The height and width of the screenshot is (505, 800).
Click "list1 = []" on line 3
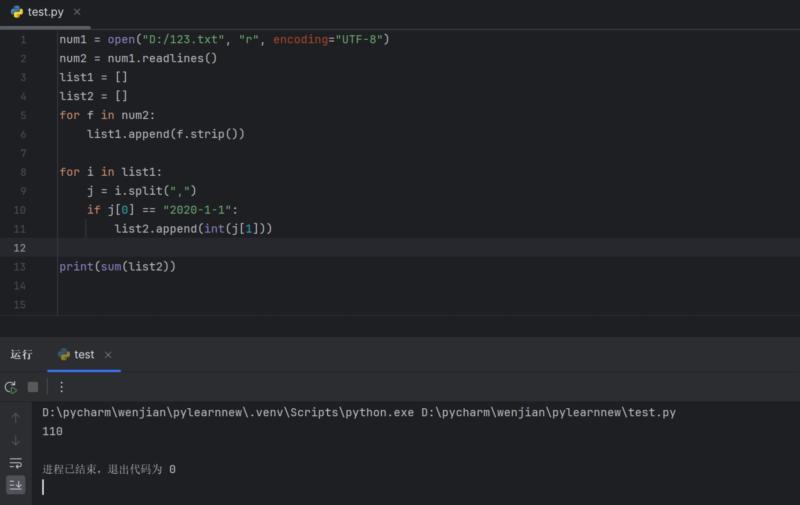click(x=93, y=77)
